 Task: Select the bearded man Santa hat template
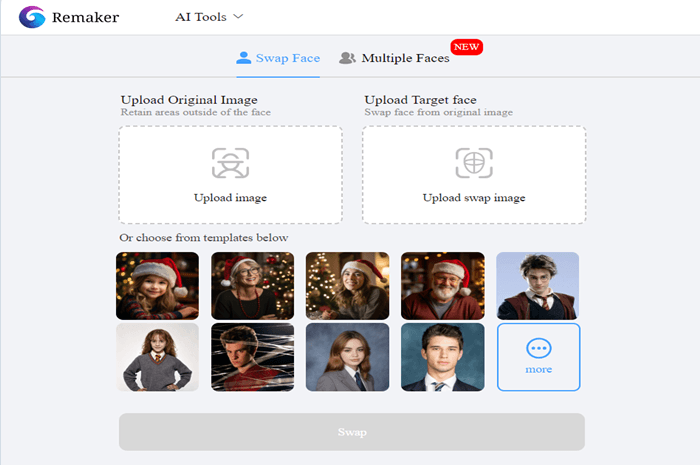[443, 286]
